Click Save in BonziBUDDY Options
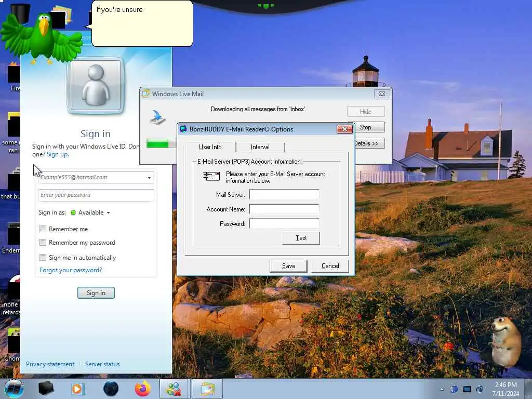 (x=288, y=266)
